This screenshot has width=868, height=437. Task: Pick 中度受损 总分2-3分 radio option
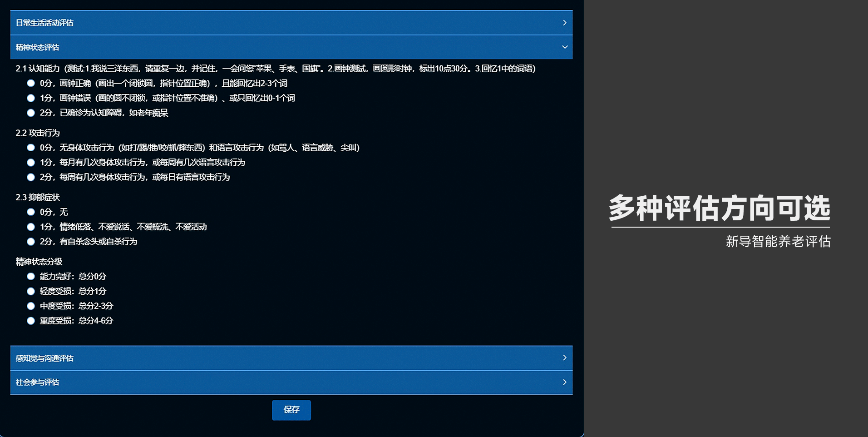(31, 306)
